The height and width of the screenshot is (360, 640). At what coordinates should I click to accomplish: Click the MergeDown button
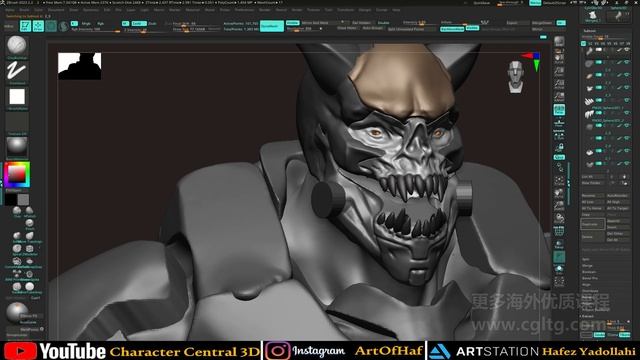(x=542, y=23)
